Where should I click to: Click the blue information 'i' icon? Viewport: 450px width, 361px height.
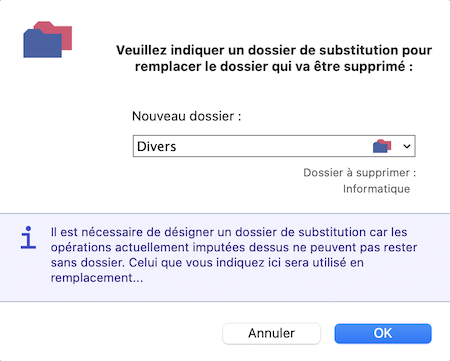28,237
